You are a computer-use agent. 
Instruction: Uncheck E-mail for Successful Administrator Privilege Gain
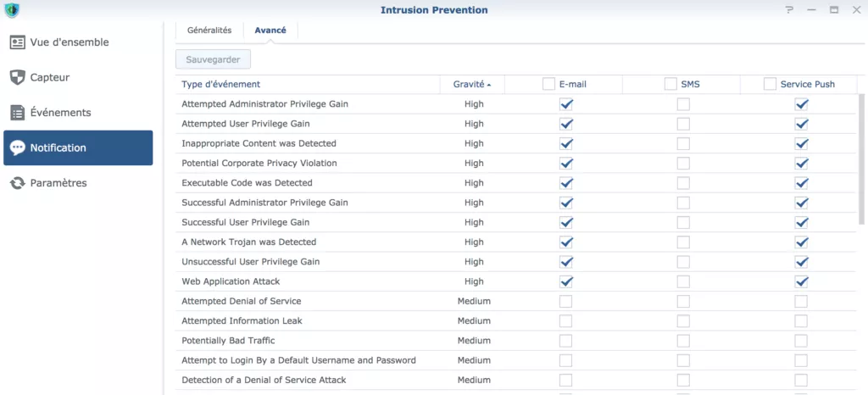click(565, 203)
